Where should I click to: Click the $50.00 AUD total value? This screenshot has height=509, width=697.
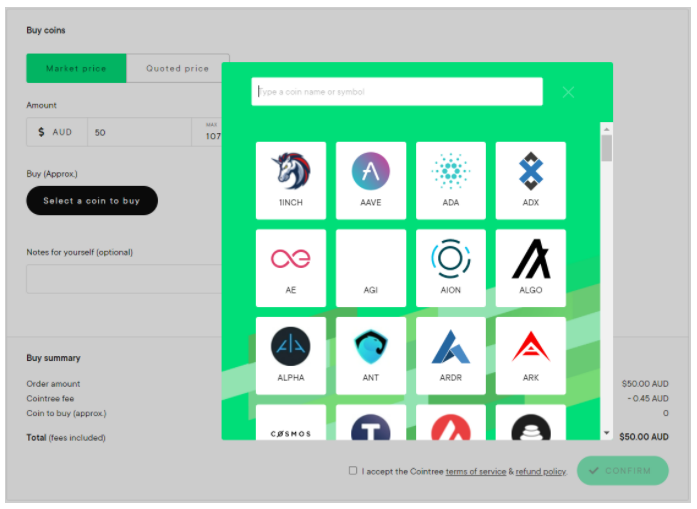click(644, 437)
